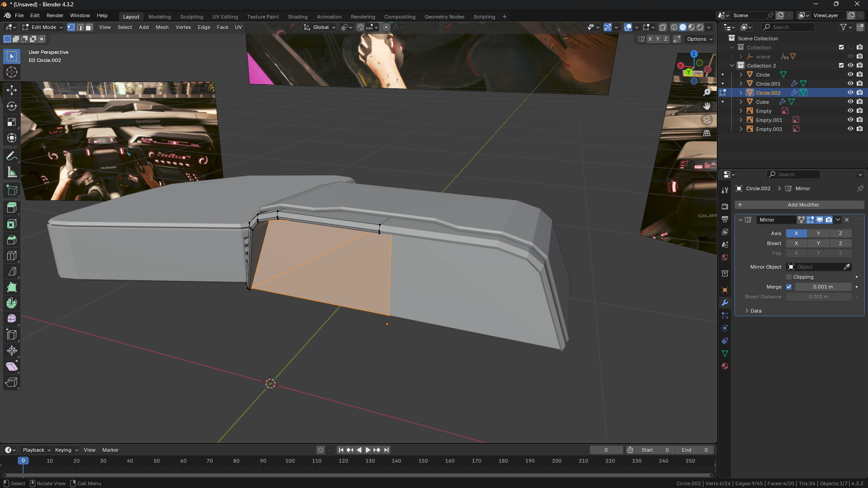Open the Global transform orientation dropdown
Image resolution: width=868 pixels, height=488 pixels.
(320, 27)
